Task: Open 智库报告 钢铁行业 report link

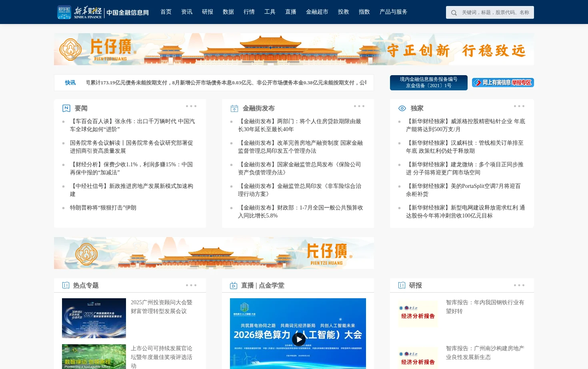Action: tap(485, 307)
